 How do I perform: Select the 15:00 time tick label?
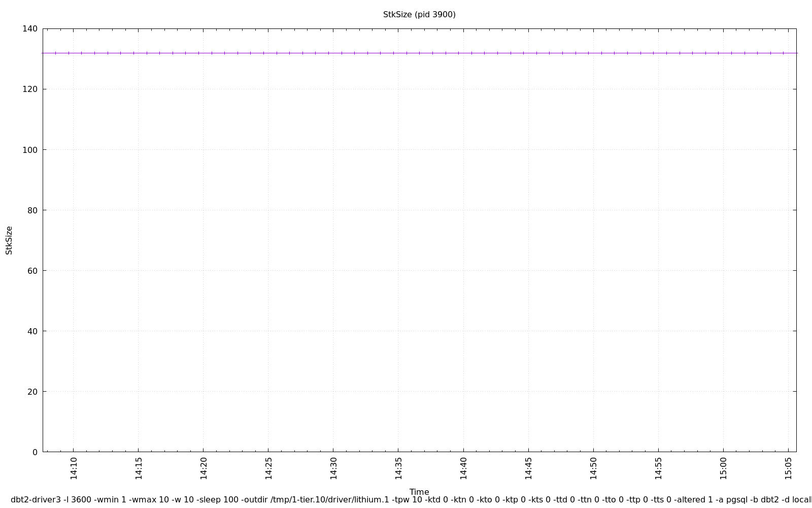723,468
